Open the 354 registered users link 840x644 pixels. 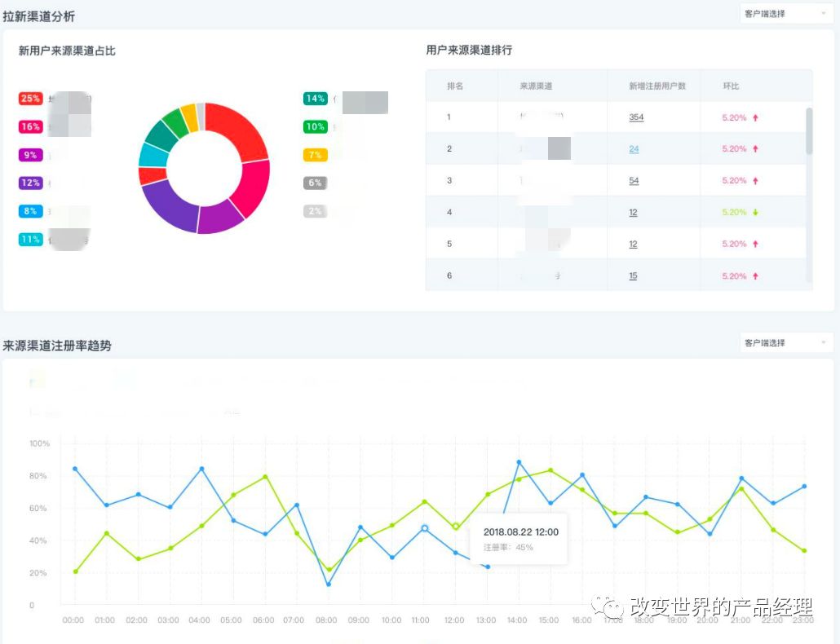point(636,117)
